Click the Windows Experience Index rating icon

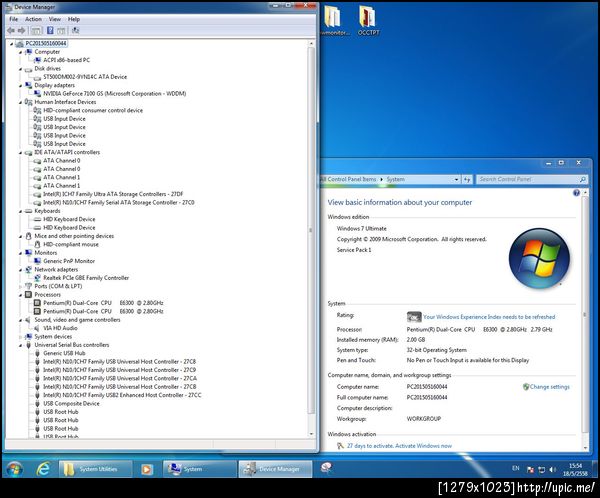pos(414,317)
